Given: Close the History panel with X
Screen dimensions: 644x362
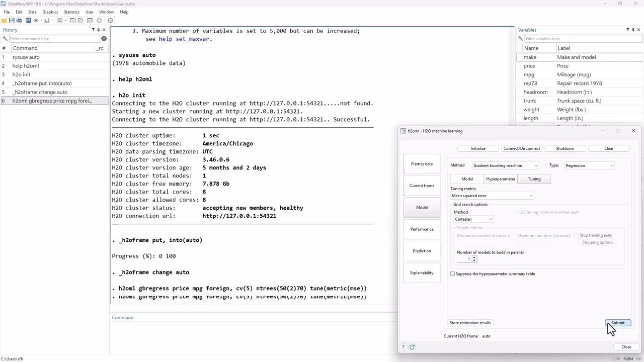Looking at the screenshot, I should click(104, 30).
